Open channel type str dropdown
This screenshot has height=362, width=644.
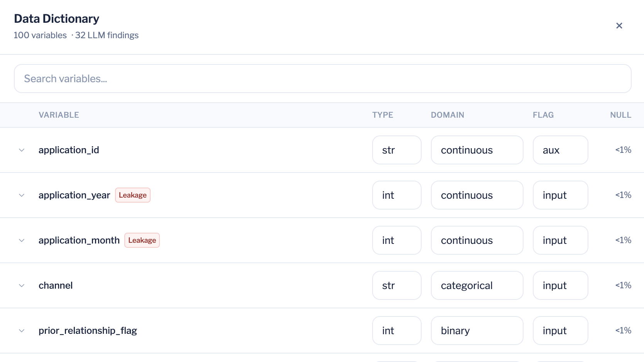click(x=397, y=285)
